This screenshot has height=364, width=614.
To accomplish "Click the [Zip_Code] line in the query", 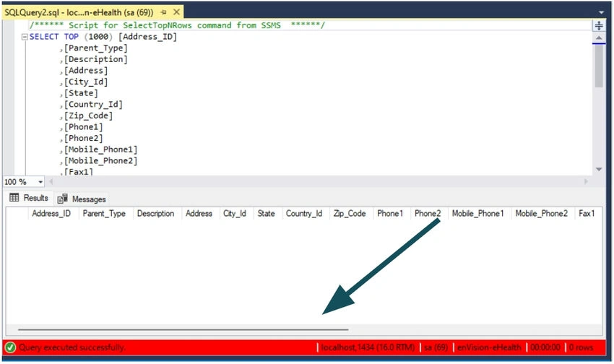I will click(x=89, y=116).
